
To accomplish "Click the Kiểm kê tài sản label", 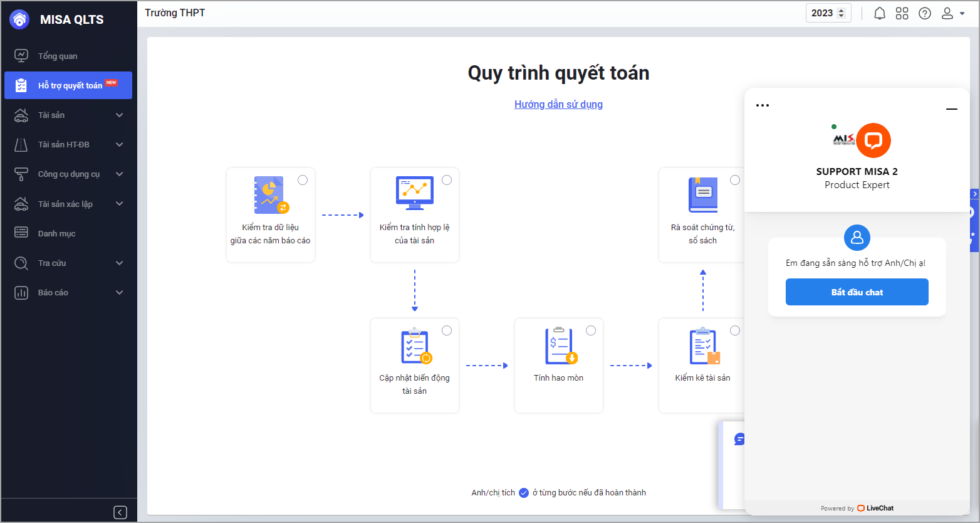I will tap(703, 378).
